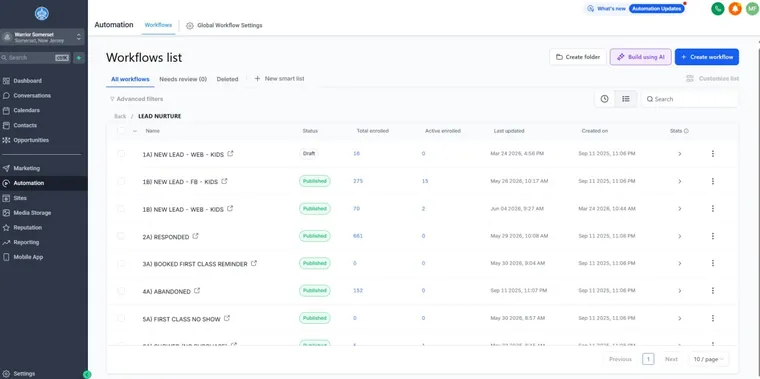760x379 pixels.
Task: Click the app logo at top left
Action: (42, 13)
